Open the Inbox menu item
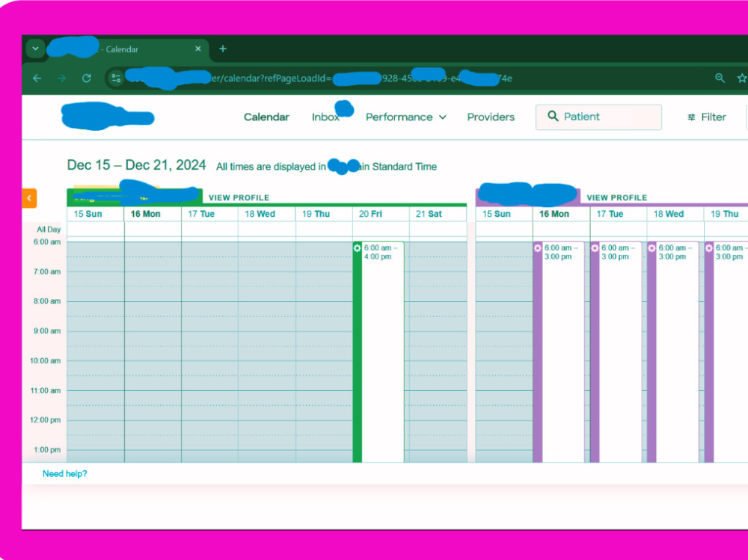 pyautogui.click(x=325, y=117)
